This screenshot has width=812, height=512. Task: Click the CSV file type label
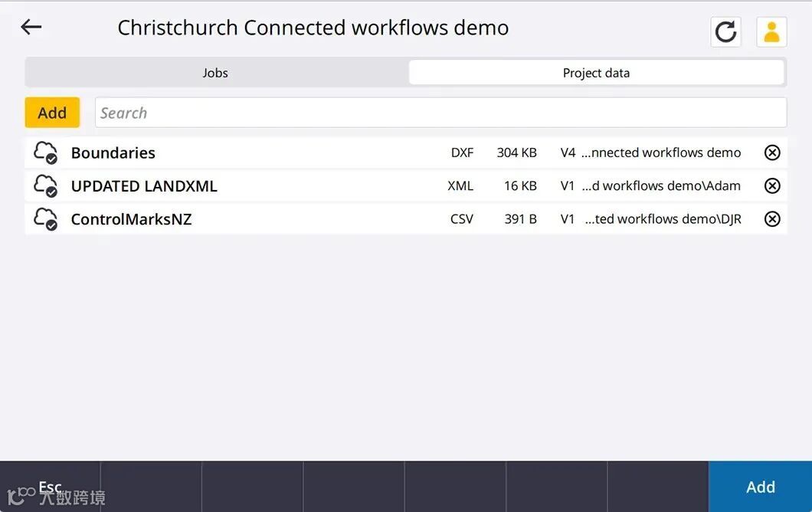pyautogui.click(x=461, y=219)
